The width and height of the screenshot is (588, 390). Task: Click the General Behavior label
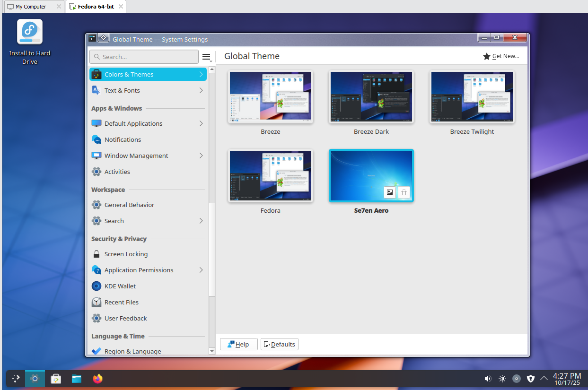[x=130, y=205]
